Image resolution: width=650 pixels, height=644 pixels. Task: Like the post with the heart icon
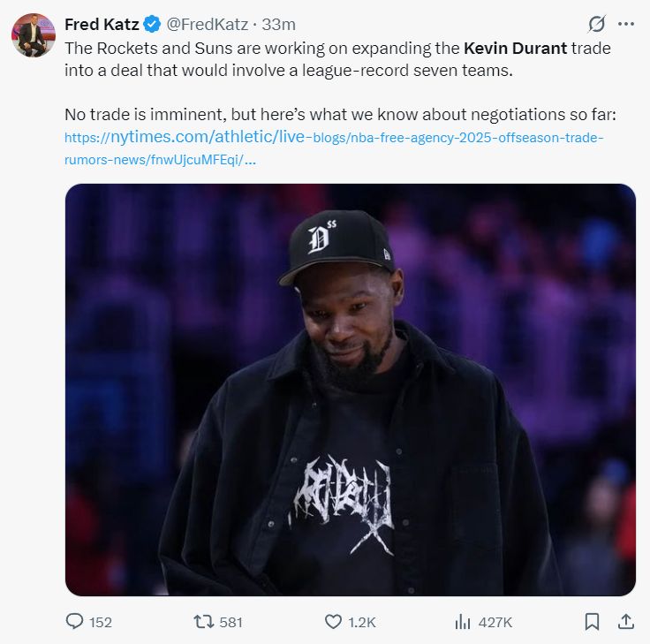[x=333, y=622]
